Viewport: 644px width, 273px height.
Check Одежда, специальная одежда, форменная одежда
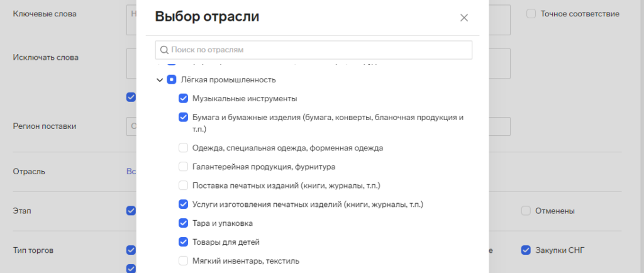184,148
